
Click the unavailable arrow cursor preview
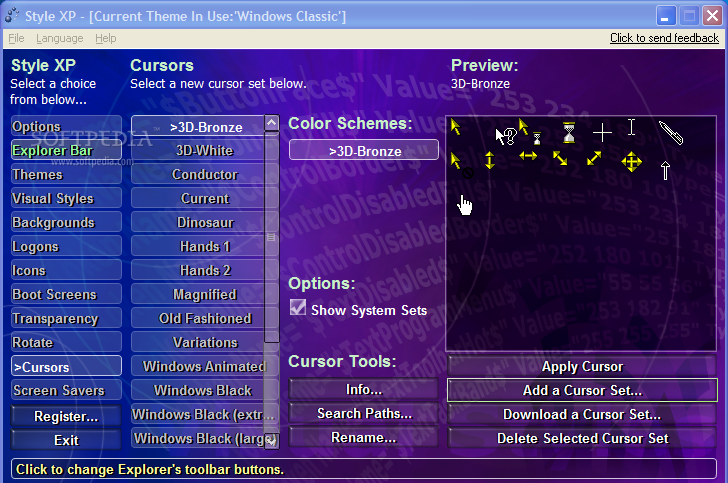462,166
